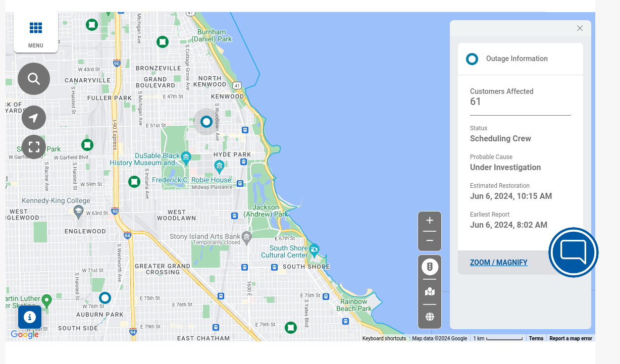Click the Google logo

(25, 334)
